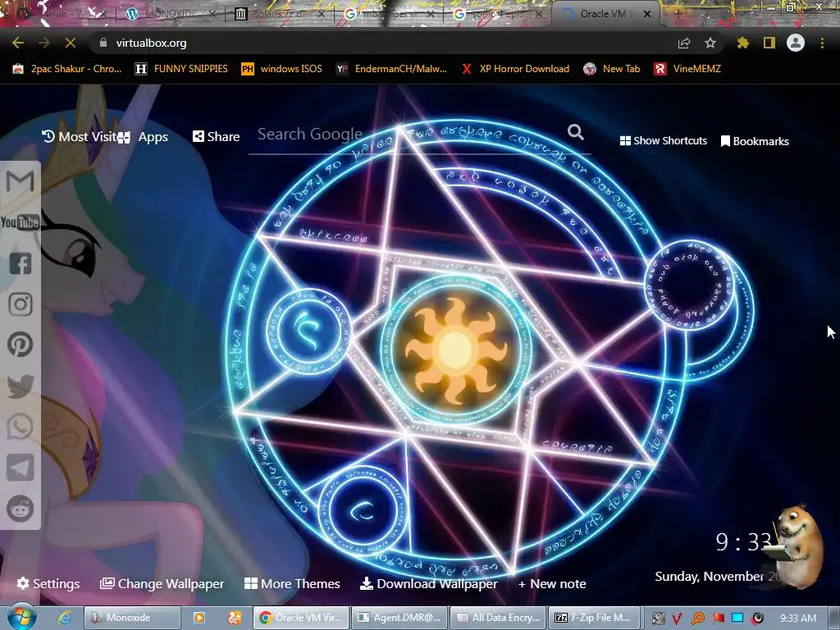Stop page loading with X button
840x630 pixels.
(71, 43)
